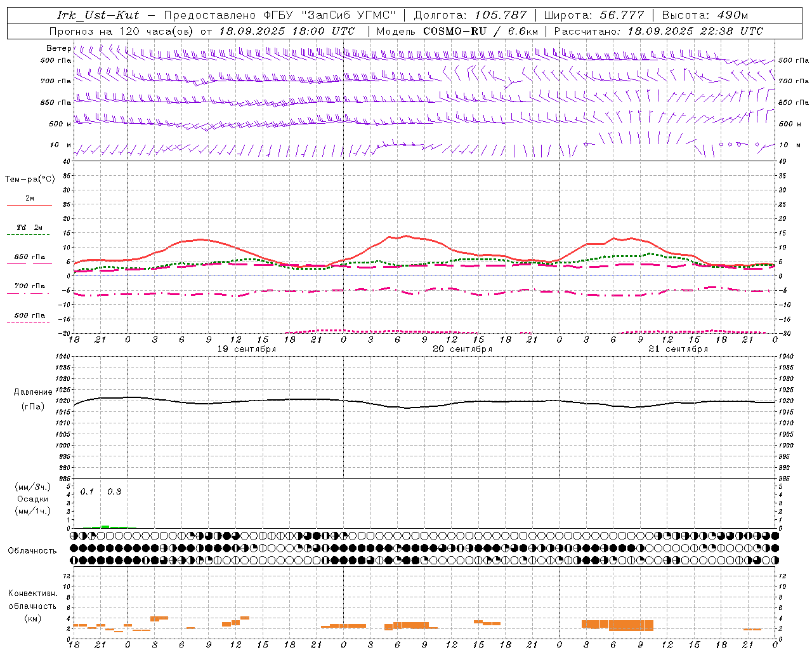Select the "Ветер" wind panel label
This screenshot has width=812, height=650.
[x=58, y=48]
